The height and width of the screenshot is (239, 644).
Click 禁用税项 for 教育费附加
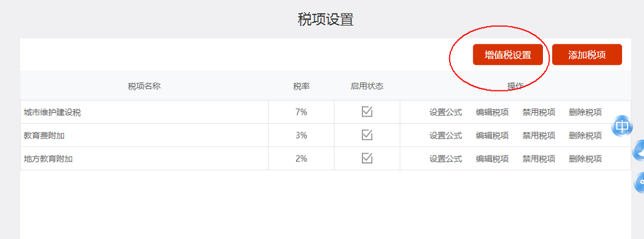point(539,135)
